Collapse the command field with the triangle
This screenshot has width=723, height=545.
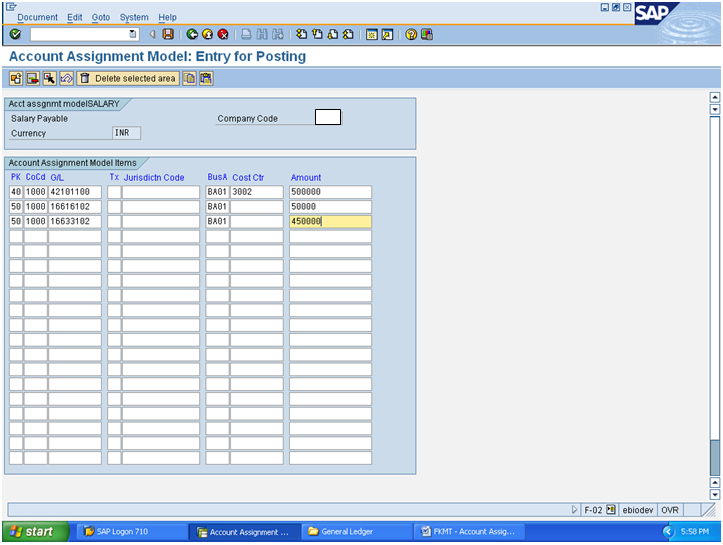point(152,34)
